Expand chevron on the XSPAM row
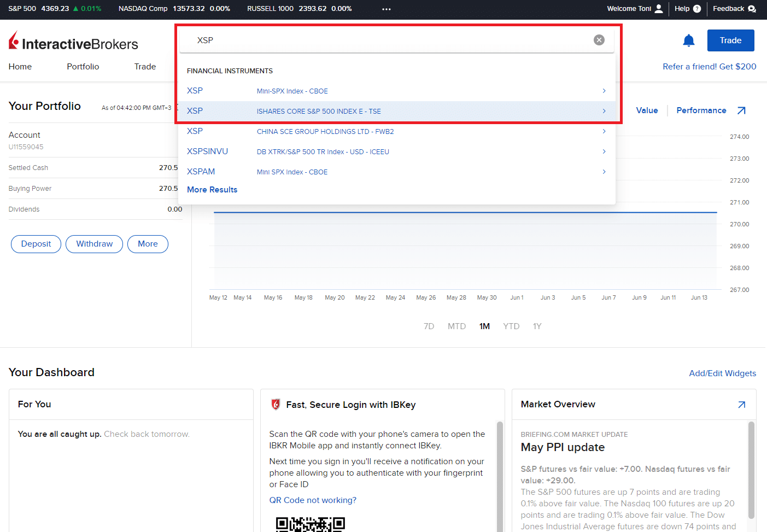 [x=604, y=172]
